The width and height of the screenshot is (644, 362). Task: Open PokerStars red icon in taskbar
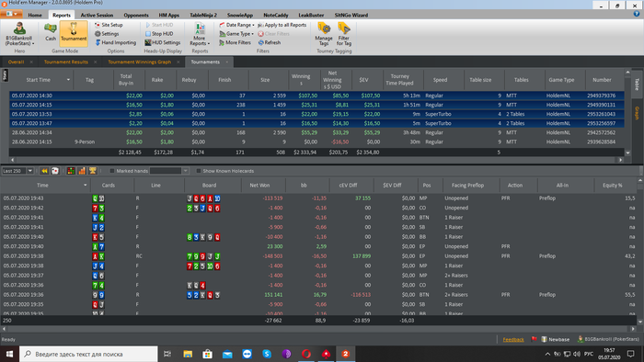click(x=326, y=354)
